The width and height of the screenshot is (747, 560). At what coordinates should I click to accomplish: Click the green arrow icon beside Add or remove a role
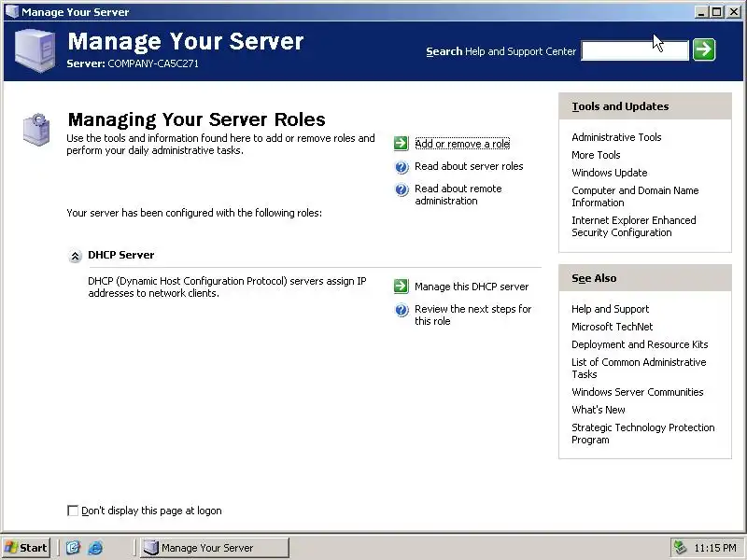coord(402,144)
